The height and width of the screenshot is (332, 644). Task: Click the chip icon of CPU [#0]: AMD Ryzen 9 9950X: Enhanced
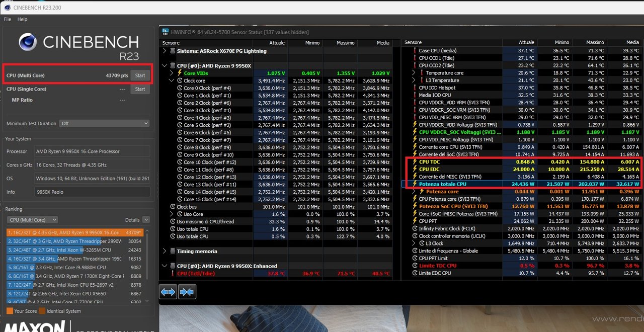click(173, 266)
